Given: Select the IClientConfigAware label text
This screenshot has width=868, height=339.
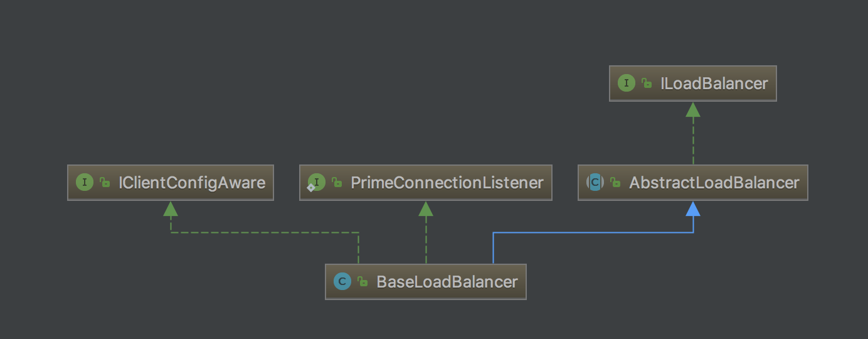Looking at the screenshot, I should click(x=192, y=183).
